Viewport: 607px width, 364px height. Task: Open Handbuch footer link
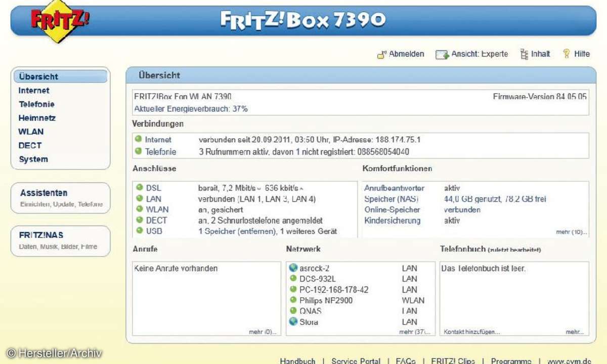[297, 360]
